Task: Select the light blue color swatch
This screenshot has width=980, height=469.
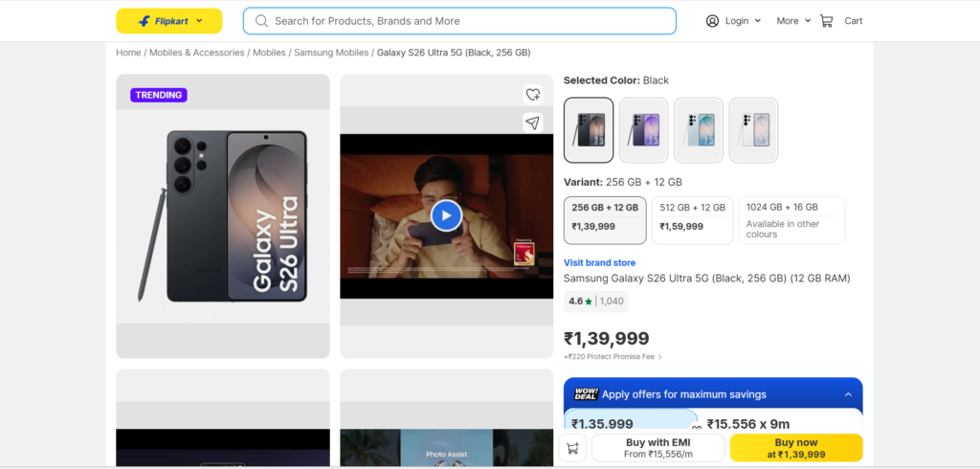Action: 699,130
